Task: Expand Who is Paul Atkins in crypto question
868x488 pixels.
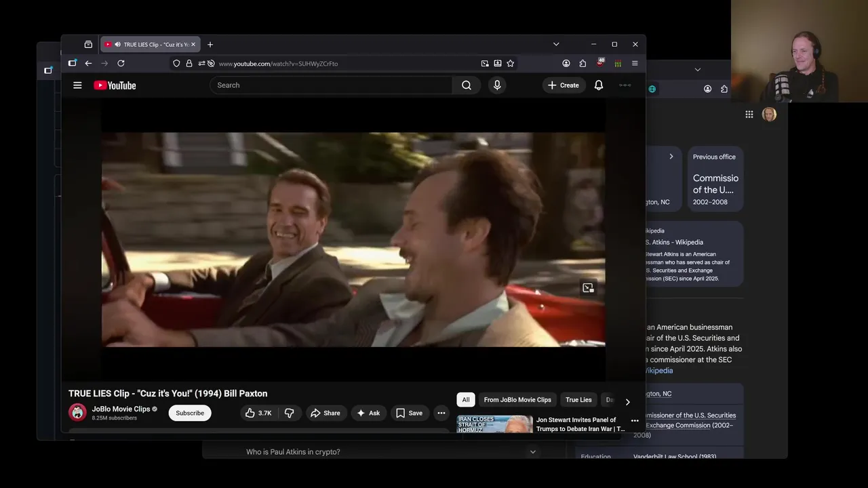Action: 391,451
